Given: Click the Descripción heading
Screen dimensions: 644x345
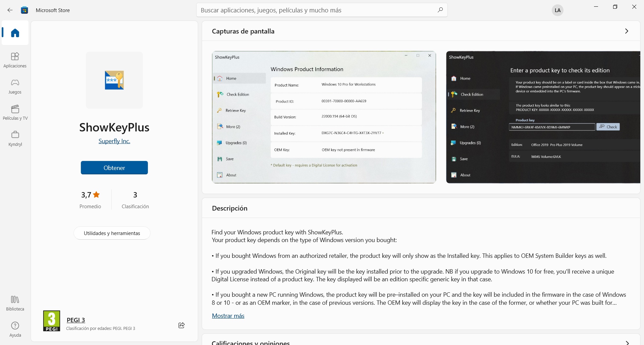Looking at the screenshot, I should tap(230, 208).
